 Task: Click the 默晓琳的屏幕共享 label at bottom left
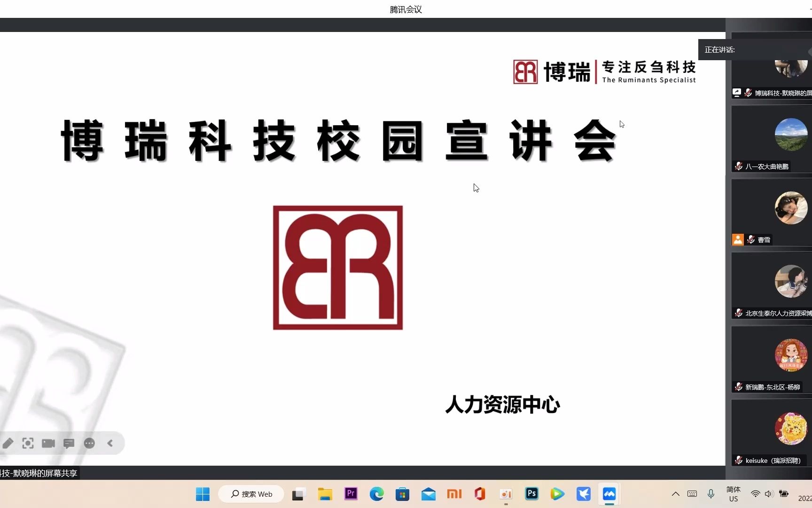(39, 473)
